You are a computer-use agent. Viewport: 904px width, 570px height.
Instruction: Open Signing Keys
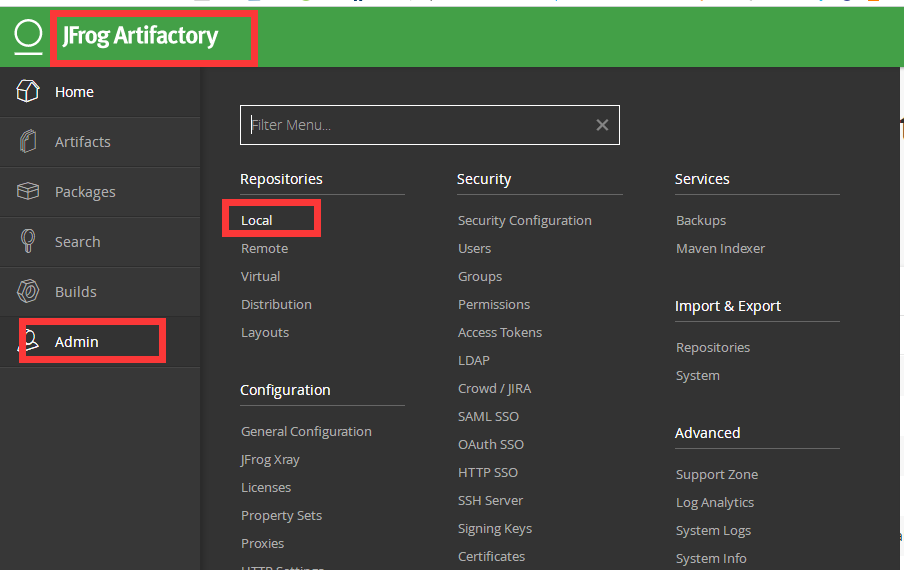click(x=495, y=529)
